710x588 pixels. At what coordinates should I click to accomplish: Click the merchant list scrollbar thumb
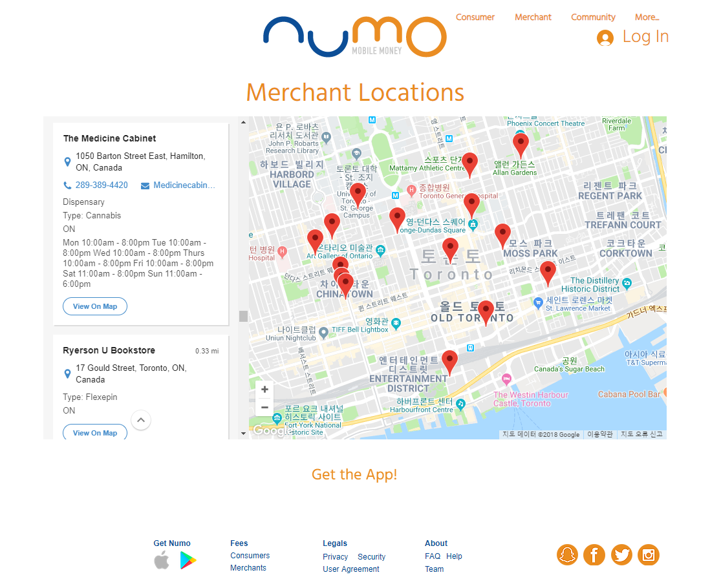pyautogui.click(x=243, y=316)
